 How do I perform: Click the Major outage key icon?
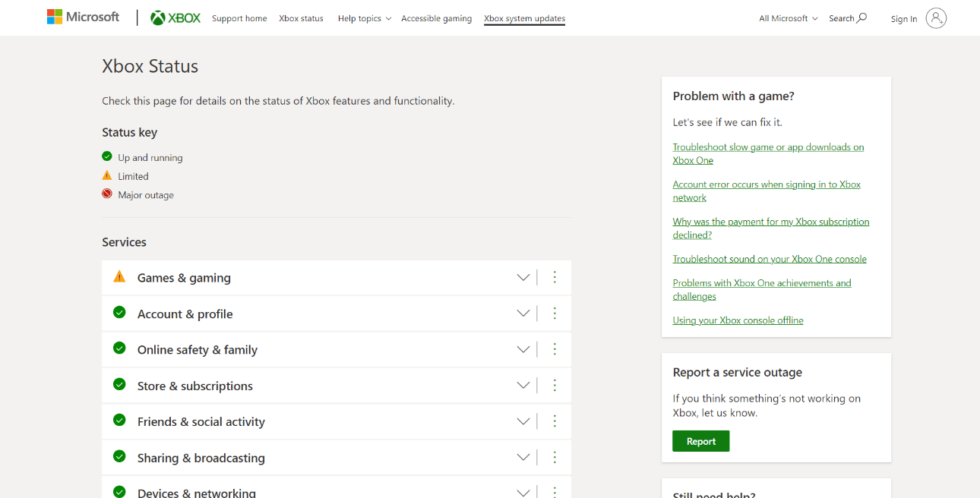[107, 194]
